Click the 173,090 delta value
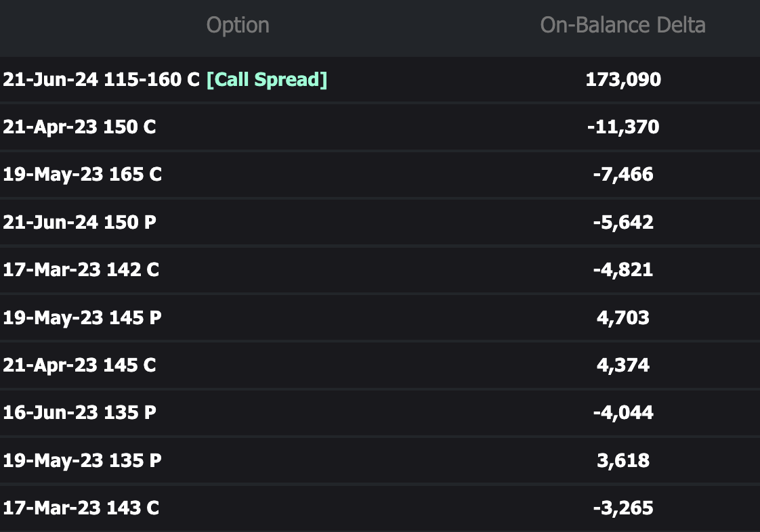The height and width of the screenshot is (532, 760). click(x=622, y=80)
